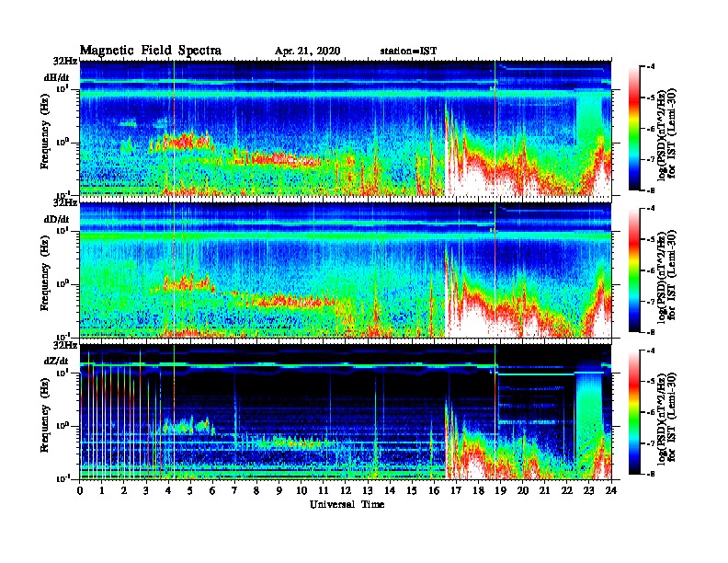Click the 'dZ/dt' panel label
This screenshot has width=728, height=563.
(x=56, y=361)
